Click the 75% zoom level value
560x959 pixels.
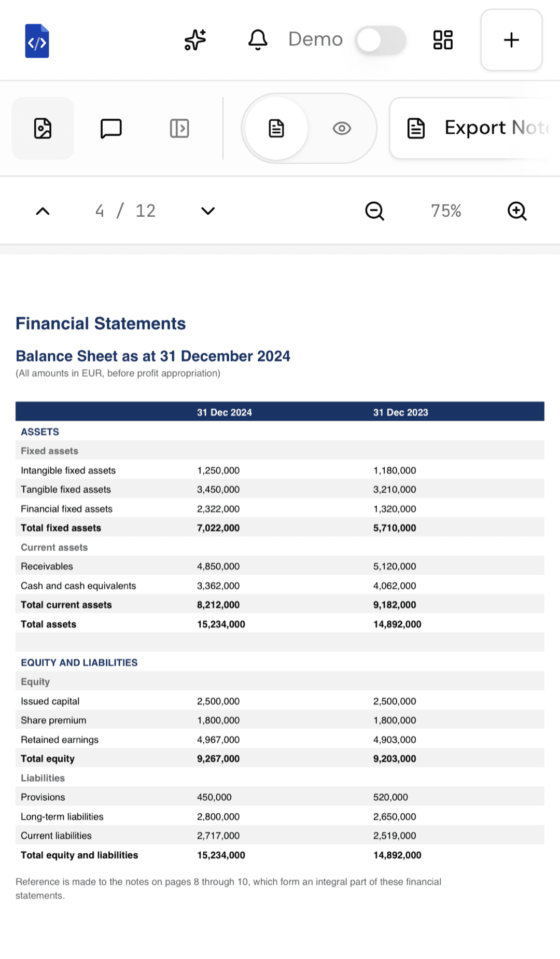click(x=446, y=211)
